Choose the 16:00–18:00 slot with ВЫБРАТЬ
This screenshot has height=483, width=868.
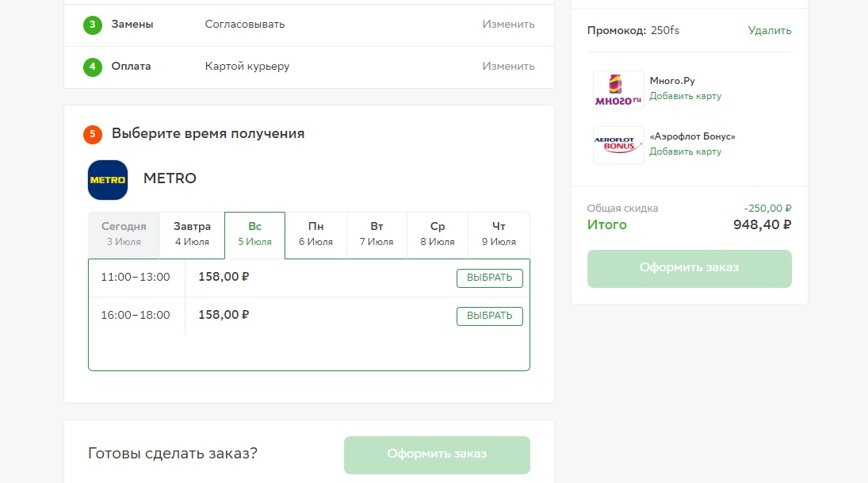pos(489,316)
